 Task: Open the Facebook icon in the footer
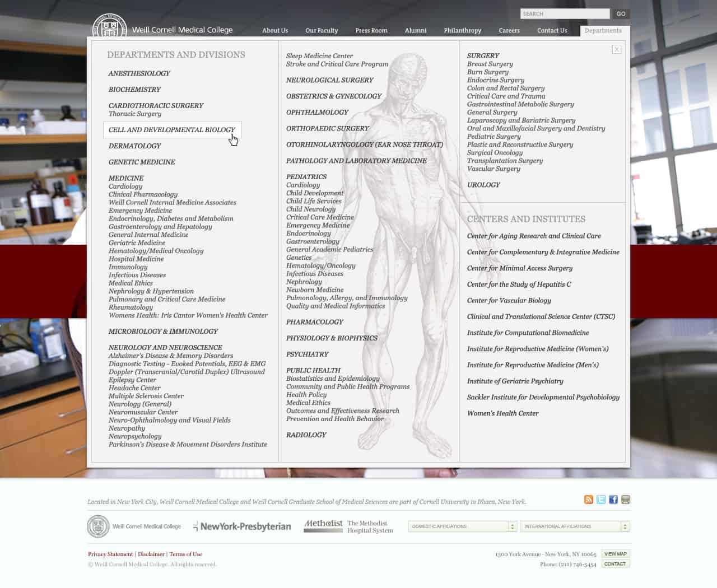click(613, 500)
